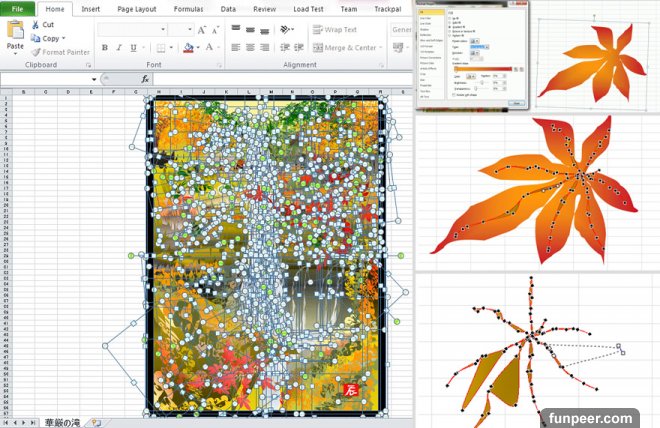The width and height of the screenshot is (660, 428).
Task: Click the Cut scissors icon
Action: (x=36, y=25)
